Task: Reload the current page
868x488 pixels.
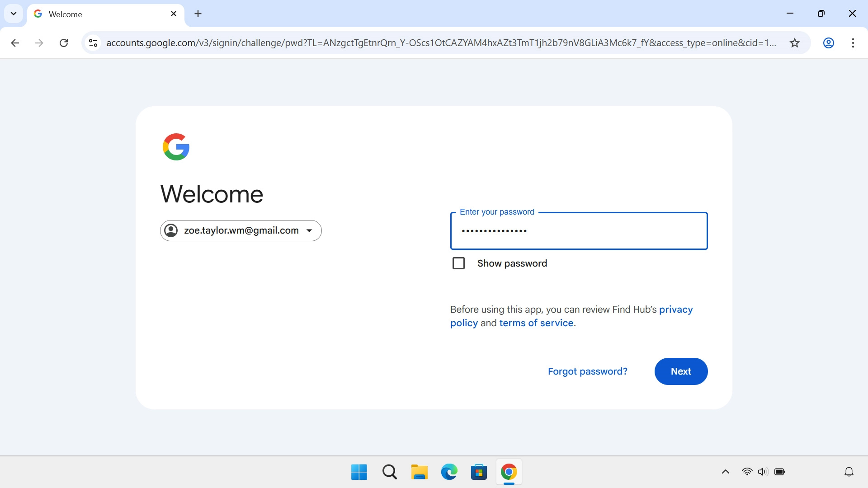Action: pyautogui.click(x=64, y=43)
